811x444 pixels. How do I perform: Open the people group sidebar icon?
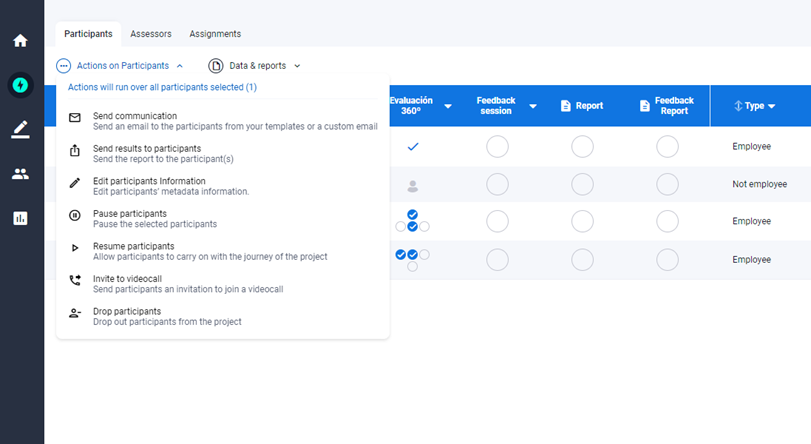pyautogui.click(x=20, y=173)
